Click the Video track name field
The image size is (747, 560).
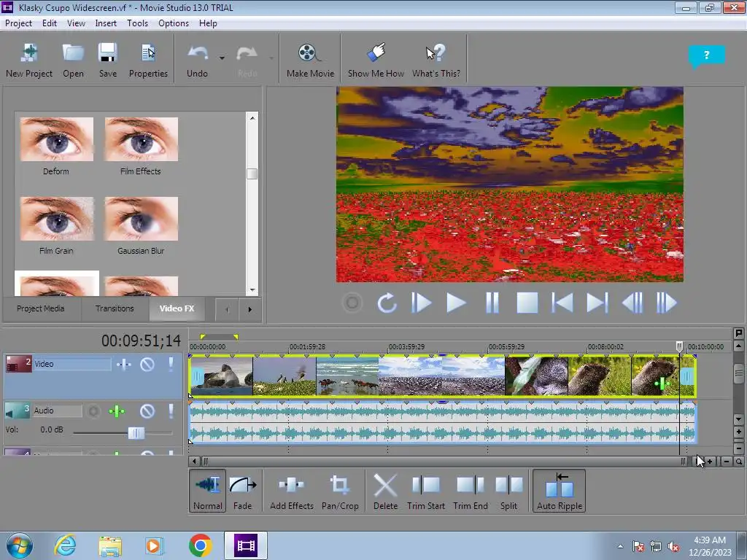(72, 365)
